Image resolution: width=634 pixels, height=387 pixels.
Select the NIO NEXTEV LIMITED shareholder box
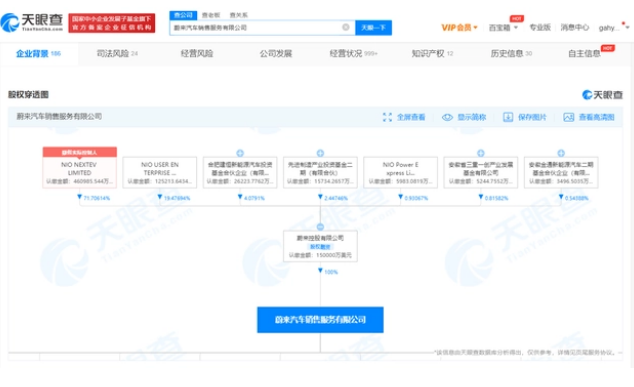pos(80,168)
